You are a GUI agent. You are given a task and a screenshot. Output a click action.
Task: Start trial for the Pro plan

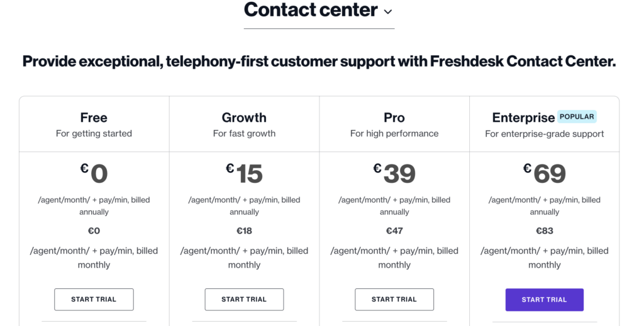click(394, 300)
